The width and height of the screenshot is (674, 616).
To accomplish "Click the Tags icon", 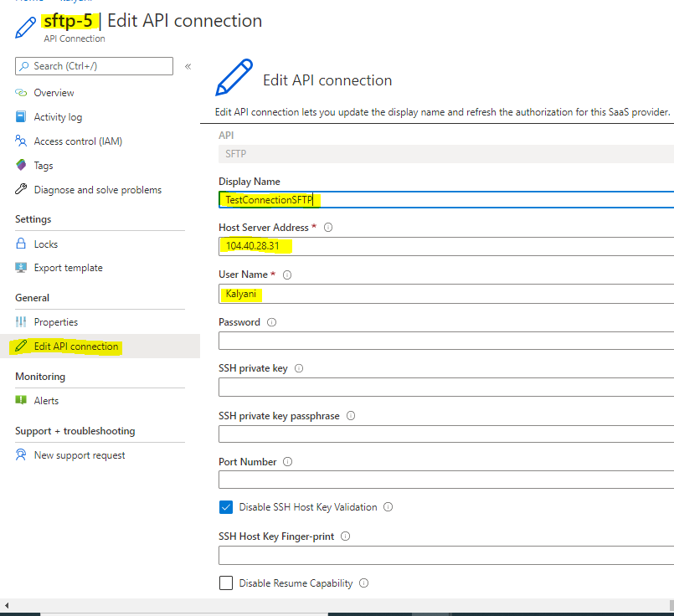I will coord(21,165).
